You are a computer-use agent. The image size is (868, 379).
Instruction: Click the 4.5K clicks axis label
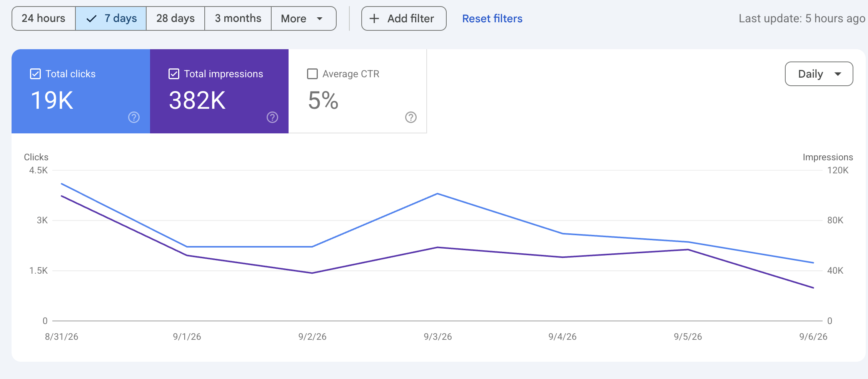pyautogui.click(x=38, y=170)
